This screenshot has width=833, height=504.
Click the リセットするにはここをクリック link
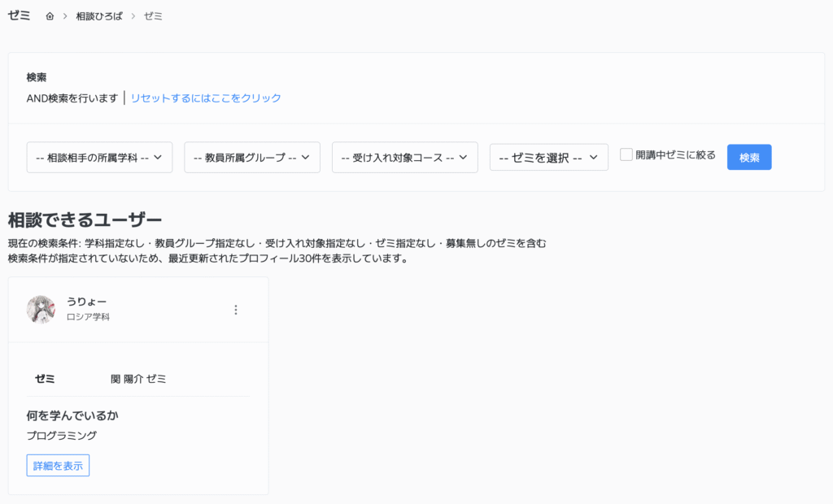point(206,98)
